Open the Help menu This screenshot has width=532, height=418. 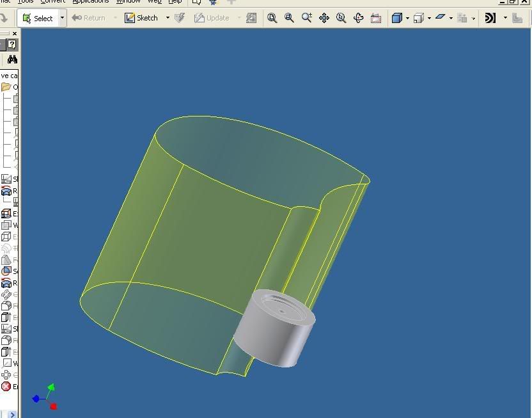pos(175,2)
